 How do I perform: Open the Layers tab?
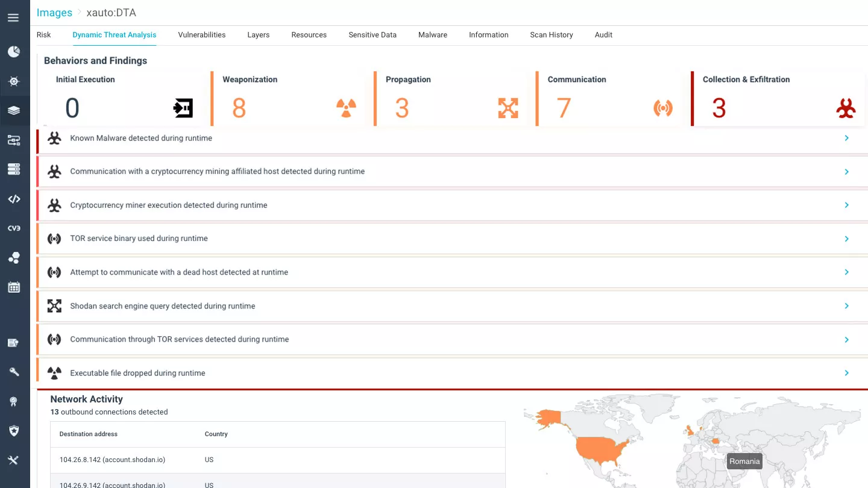coord(258,35)
